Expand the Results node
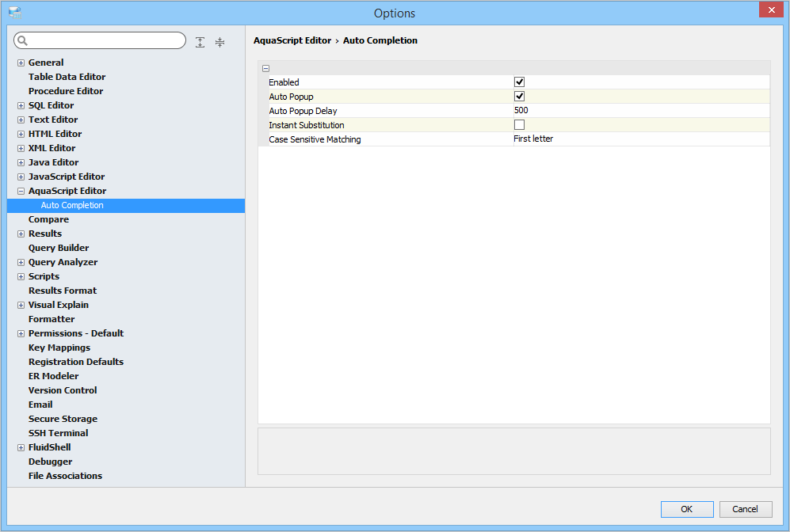The height and width of the screenshot is (532, 790). (x=21, y=234)
